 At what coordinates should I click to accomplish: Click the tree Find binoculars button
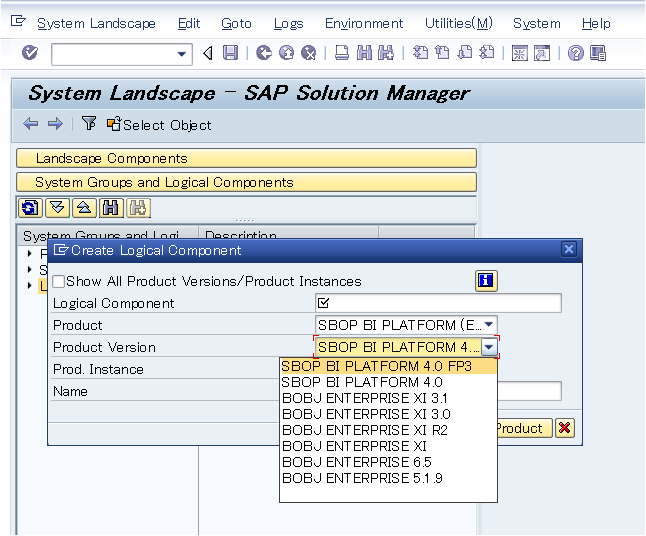tap(111, 208)
